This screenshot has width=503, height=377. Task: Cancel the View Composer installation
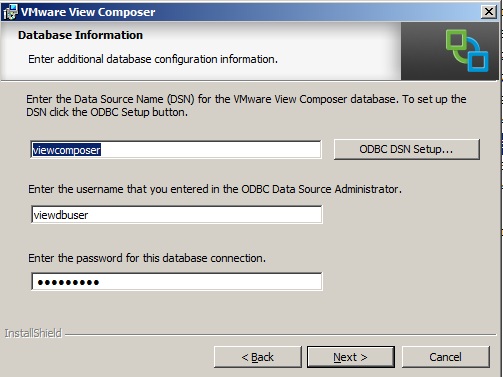tap(446, 357)
